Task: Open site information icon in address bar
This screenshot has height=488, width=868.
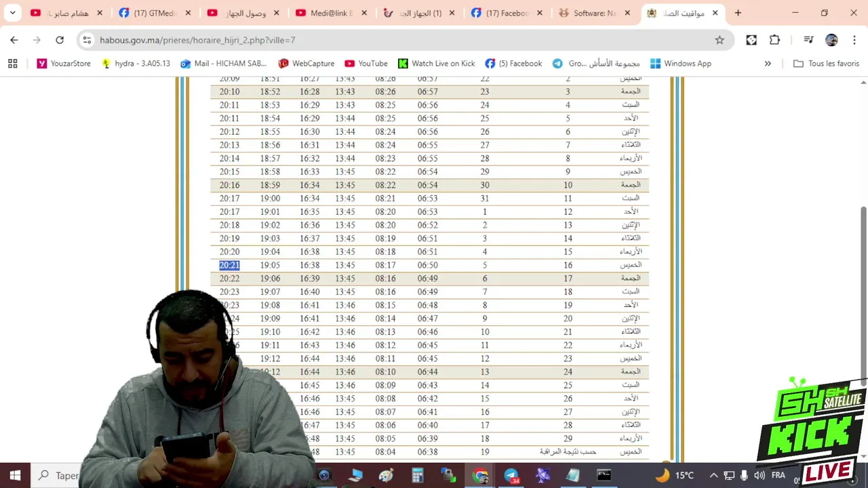Action: 87,40
